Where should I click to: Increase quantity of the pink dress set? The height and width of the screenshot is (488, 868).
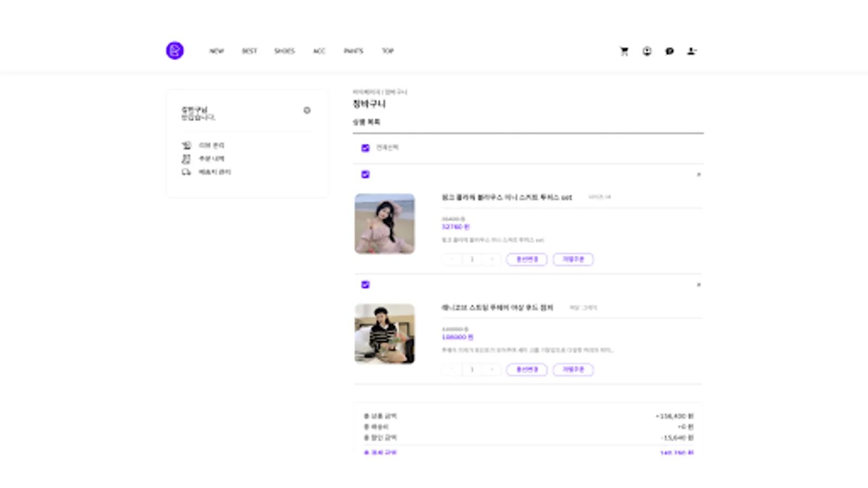point(492,259)
